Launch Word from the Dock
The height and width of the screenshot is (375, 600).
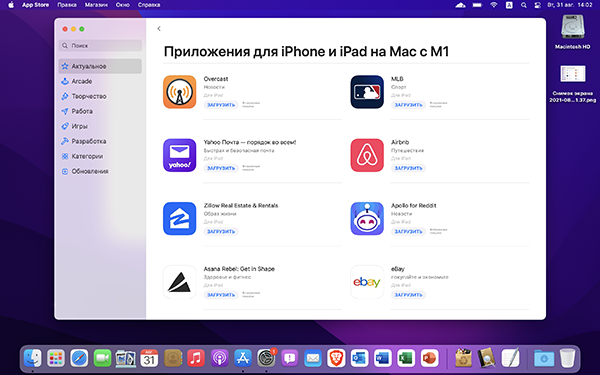[383, 359]
